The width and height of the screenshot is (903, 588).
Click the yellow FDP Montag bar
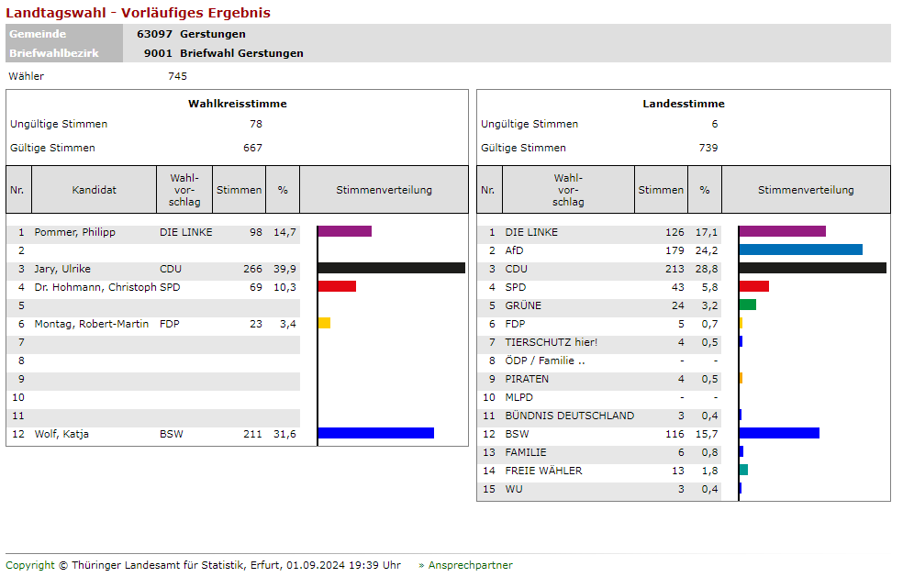click(x=324, y=323)
